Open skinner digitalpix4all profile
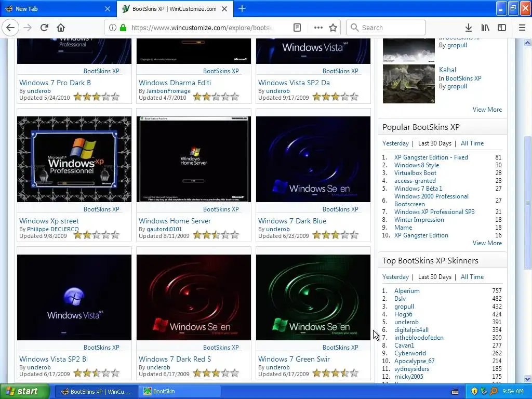 coord(411,330)
